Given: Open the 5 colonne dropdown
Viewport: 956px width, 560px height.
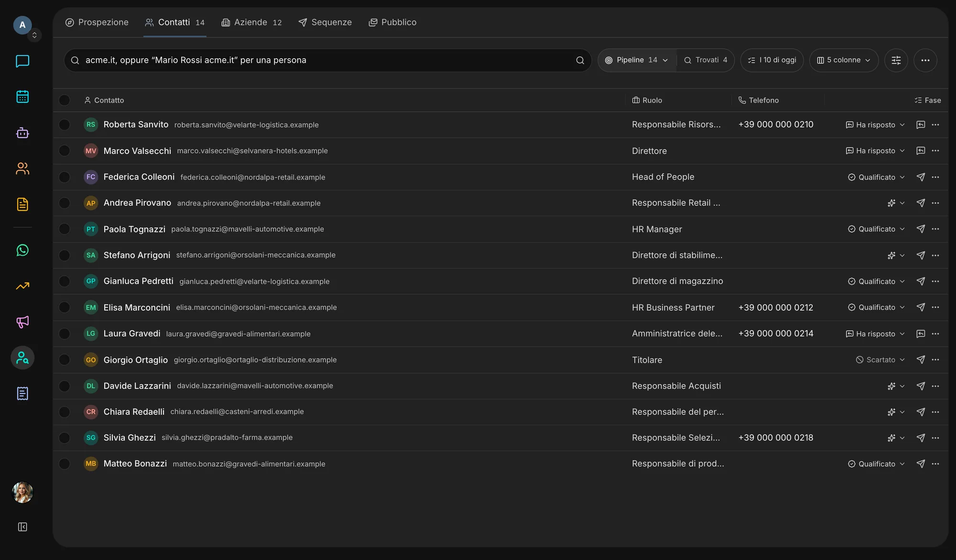Looking at the screenshot, I should click(x=844, y=60).
